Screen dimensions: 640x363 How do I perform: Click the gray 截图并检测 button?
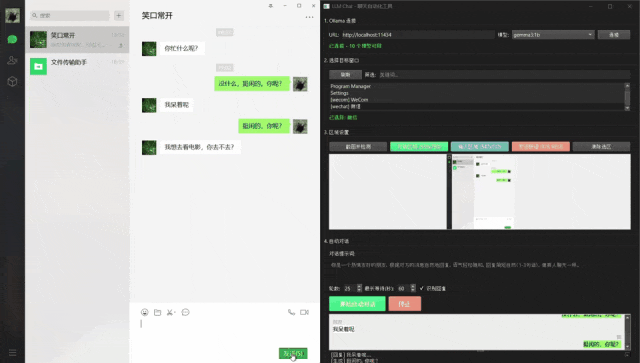click(x=358, y=147)
